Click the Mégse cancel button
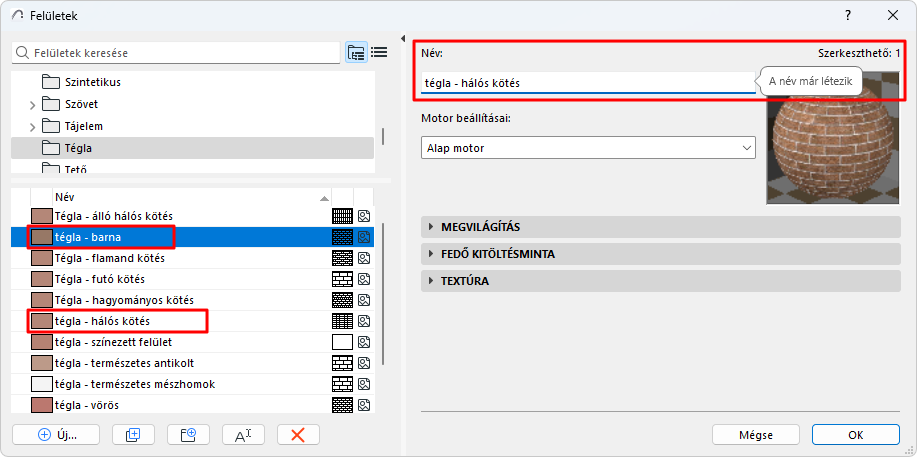Viewport: 917px width, 457px height. 755,434
